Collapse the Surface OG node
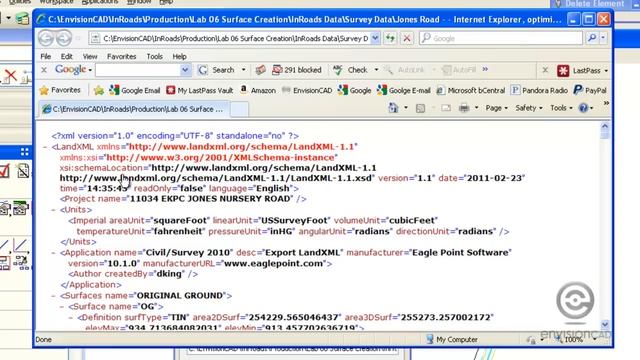The height and width of the screenshot is (360, 640). coord(62,307)
